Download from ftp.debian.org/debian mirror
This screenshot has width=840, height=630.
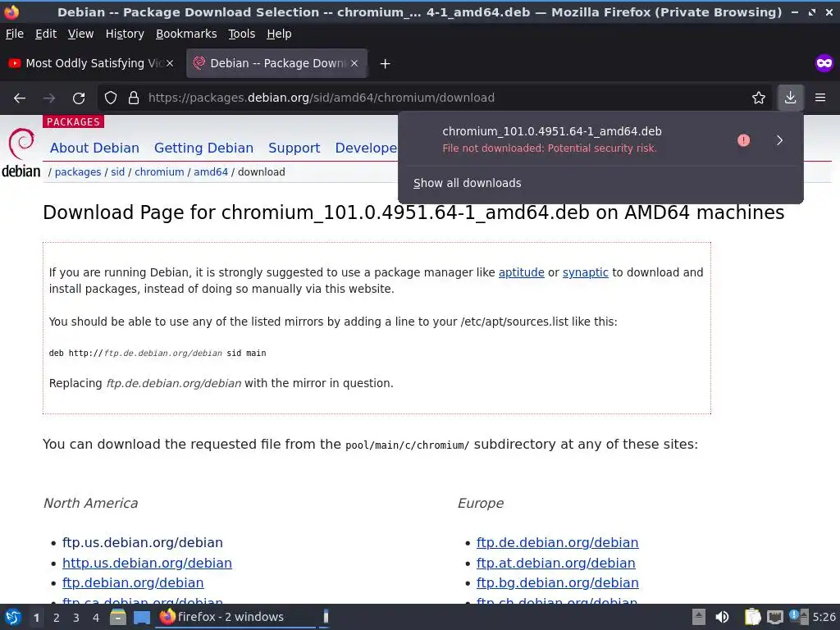pos(133,583)
